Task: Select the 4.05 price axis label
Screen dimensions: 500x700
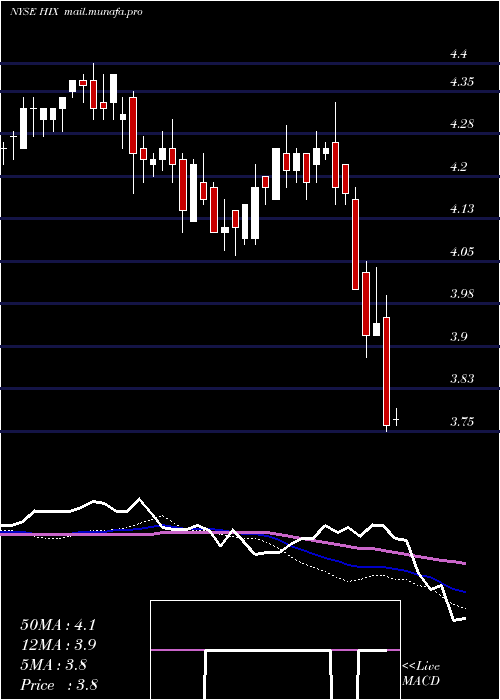Action: point(461,252)
